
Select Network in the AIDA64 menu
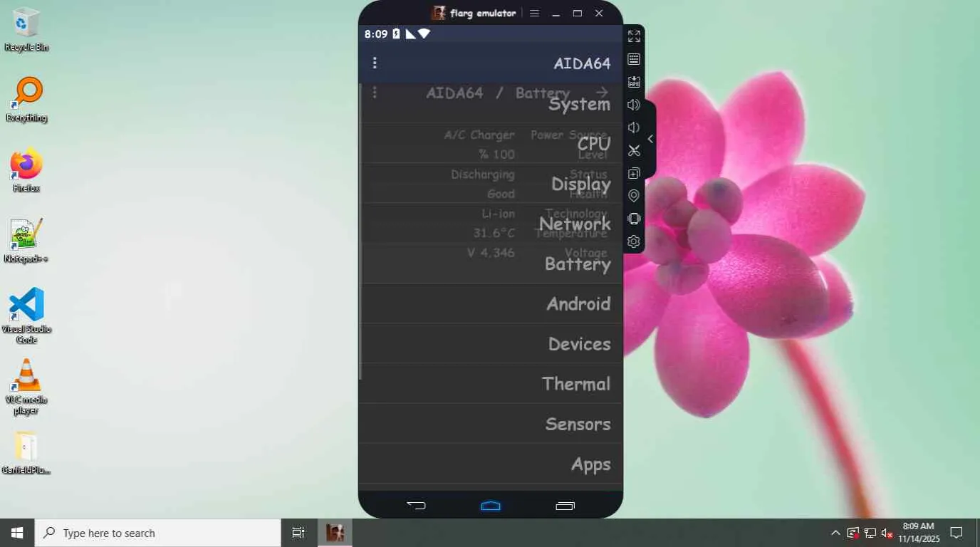click(x=491, y=224)
